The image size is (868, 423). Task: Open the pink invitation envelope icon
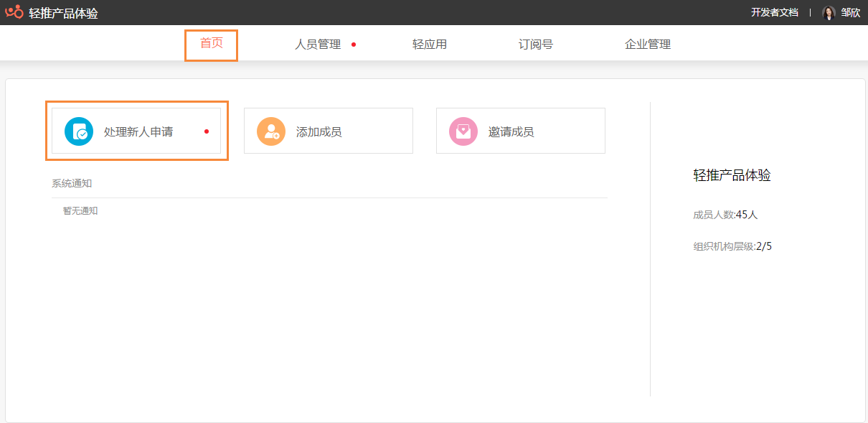(x=463, y=131)
